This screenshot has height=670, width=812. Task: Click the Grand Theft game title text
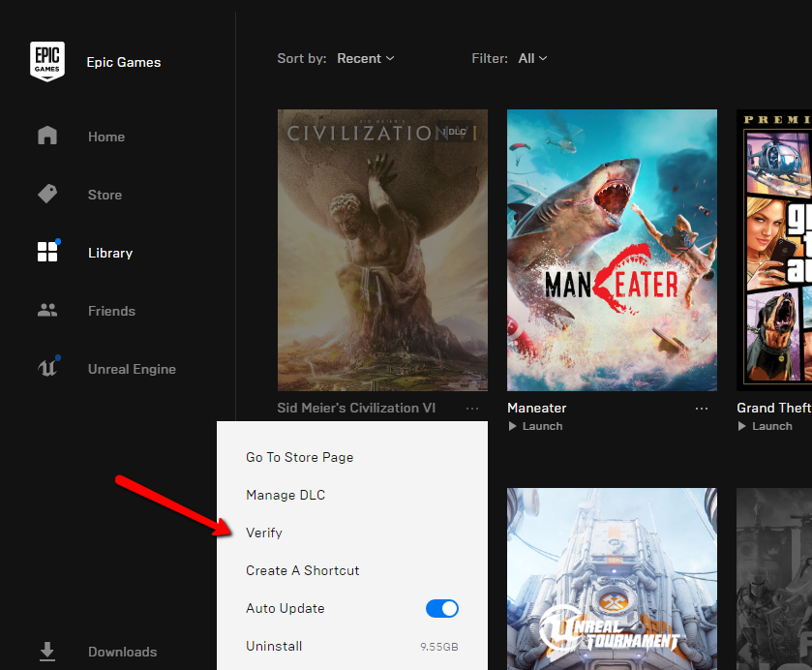[x=773, y=408]
